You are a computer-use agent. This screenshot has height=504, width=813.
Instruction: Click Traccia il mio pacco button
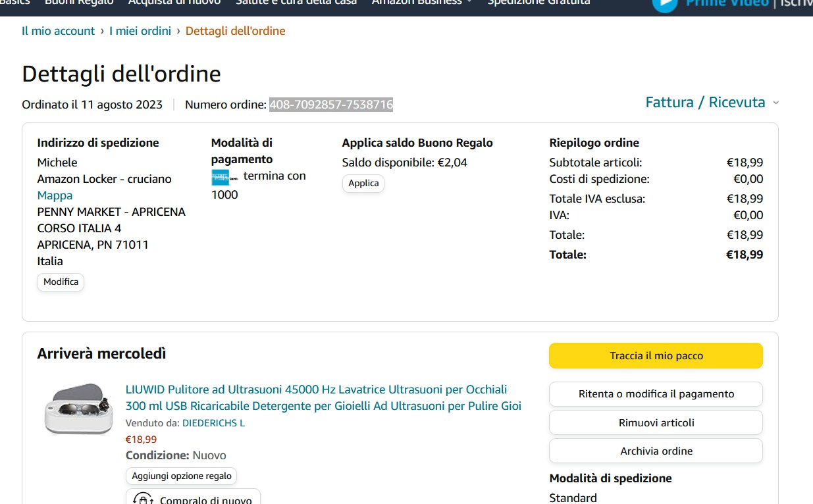click(656, 356)
